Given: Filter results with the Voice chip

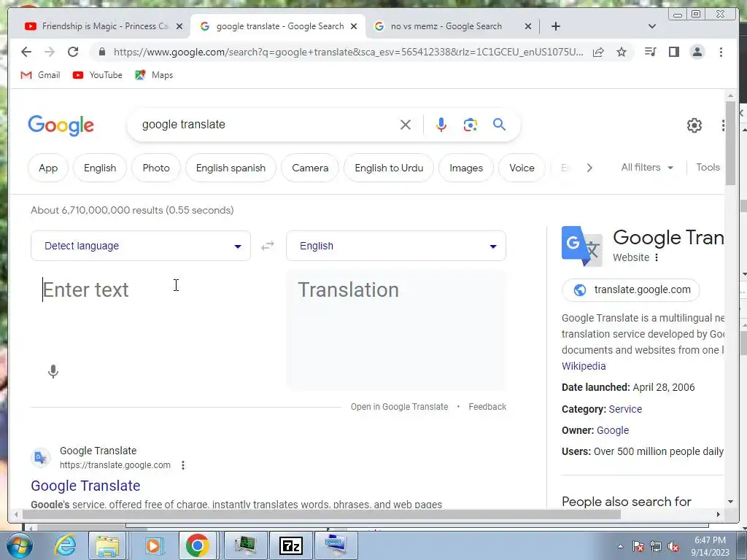Looking at the screenshot, I should coord(522,168).
